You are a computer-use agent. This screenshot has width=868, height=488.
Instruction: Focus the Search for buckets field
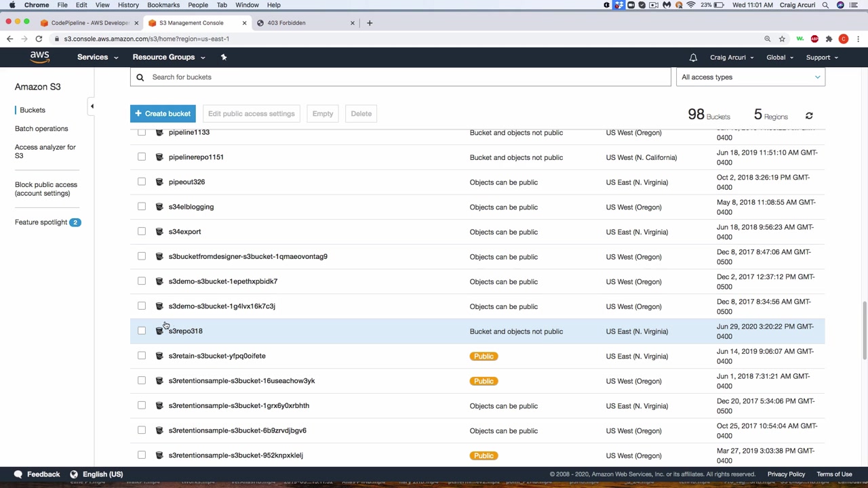[x=401, y=77]
